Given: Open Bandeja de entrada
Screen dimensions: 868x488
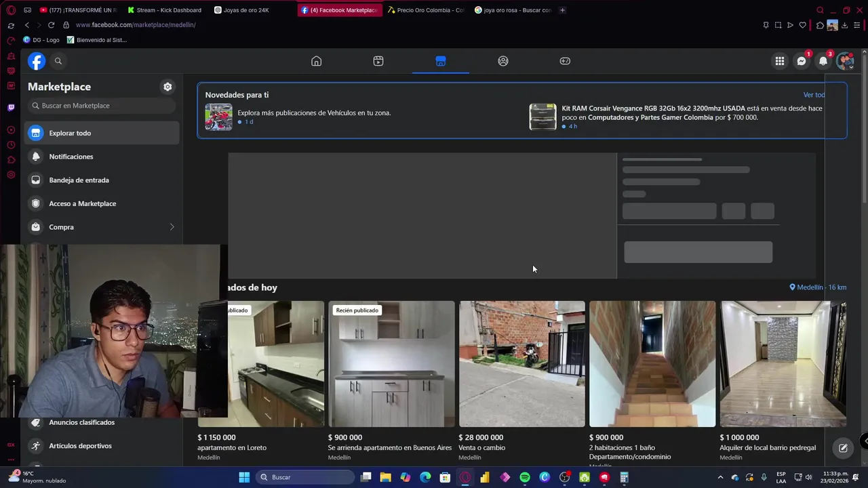Looking at the screenshot, I should (x=102, y=180).
